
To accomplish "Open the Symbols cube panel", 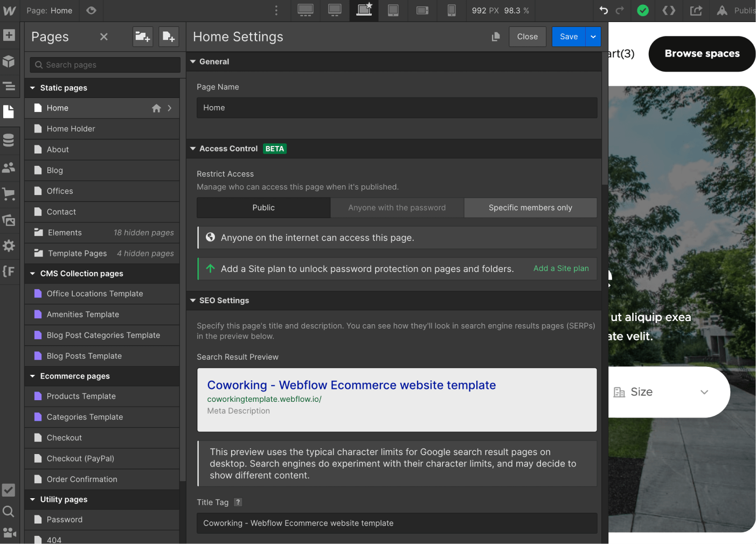I will pos(9,61).
